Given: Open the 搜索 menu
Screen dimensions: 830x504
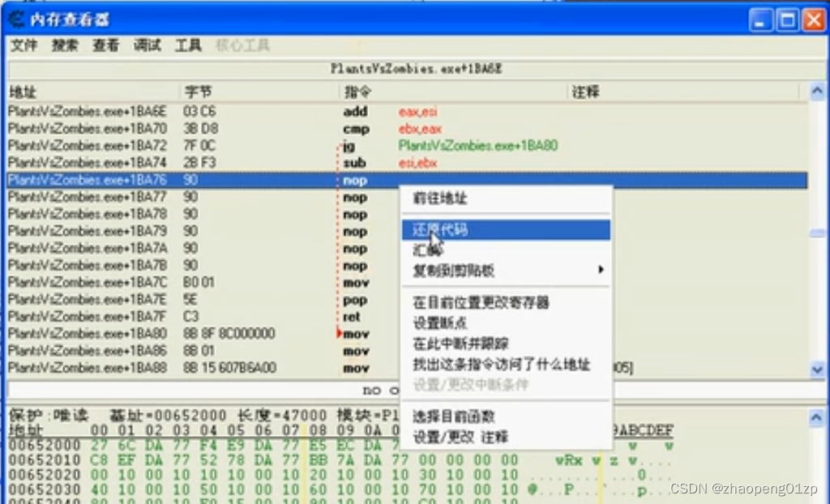Looking at the screenshot, I should pyautogui.click(x=65, y=45).
